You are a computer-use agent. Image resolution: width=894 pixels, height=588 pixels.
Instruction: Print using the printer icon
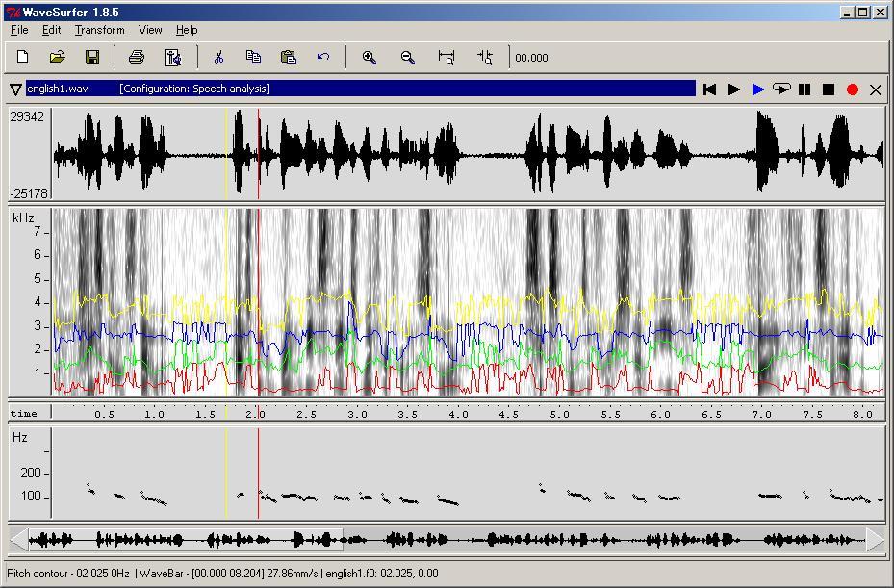point(137,58)
